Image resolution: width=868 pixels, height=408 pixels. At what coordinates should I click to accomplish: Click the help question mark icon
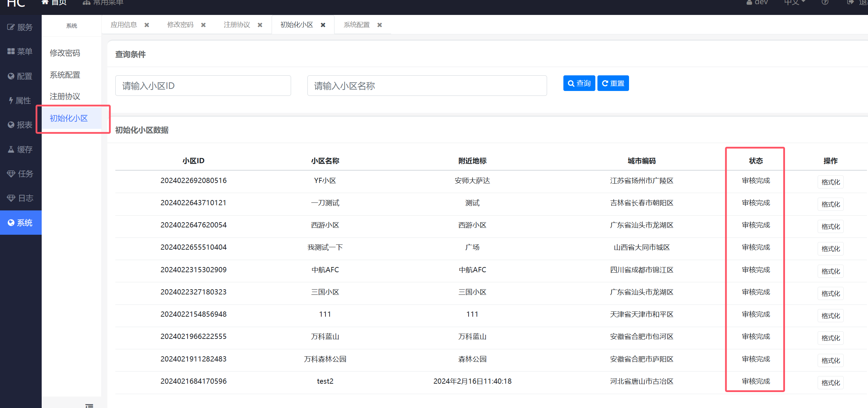click(x=825, y=2)
